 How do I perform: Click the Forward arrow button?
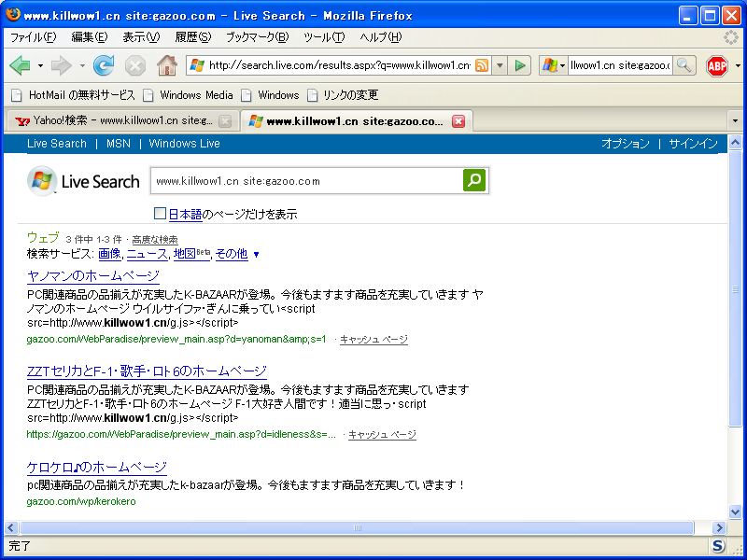[61, 65]
